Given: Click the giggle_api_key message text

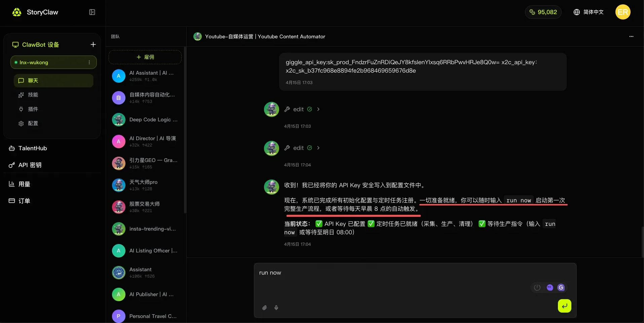Looking at the screenshot, I should 411,66.
